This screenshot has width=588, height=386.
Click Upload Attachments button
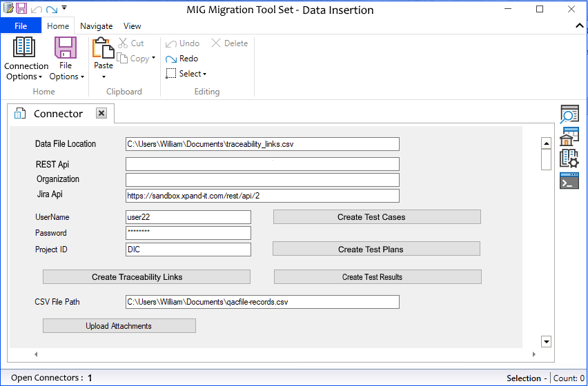pos(119,326)
